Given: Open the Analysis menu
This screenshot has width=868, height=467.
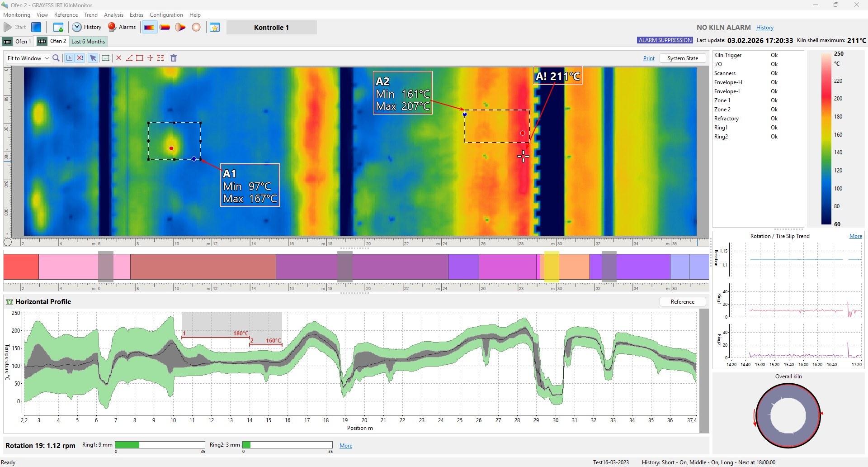Looking at the screenshot, I should [x=113, y=15].
